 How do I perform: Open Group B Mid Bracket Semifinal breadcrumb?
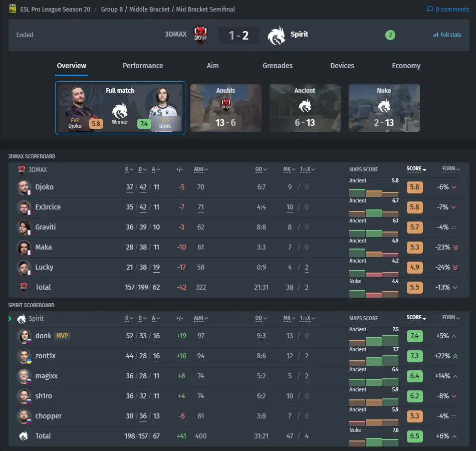168,10
